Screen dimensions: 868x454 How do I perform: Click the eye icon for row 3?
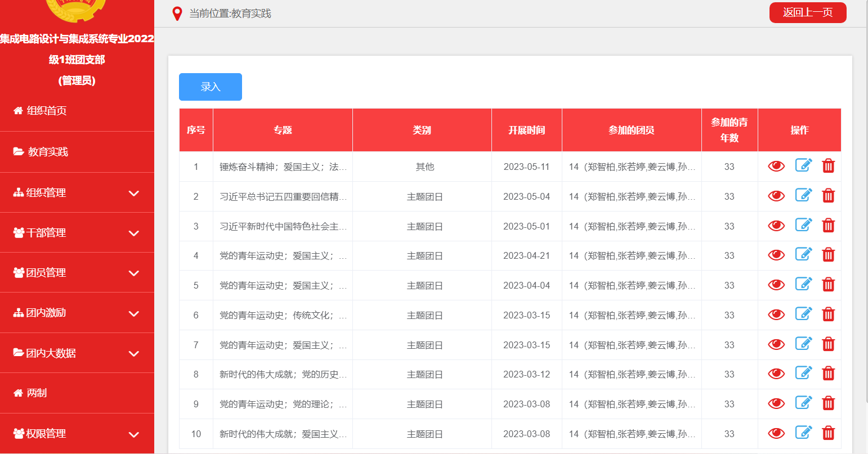(776, 226)
